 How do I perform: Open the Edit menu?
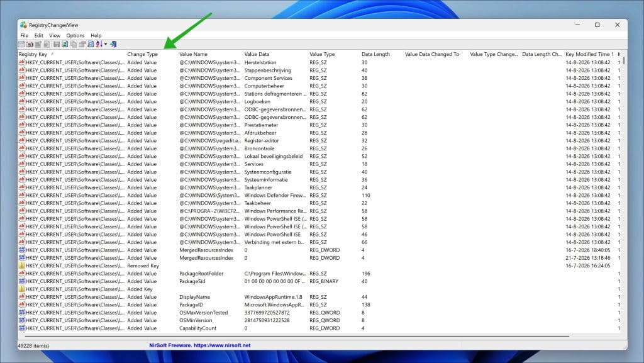(x=38, y=36)
